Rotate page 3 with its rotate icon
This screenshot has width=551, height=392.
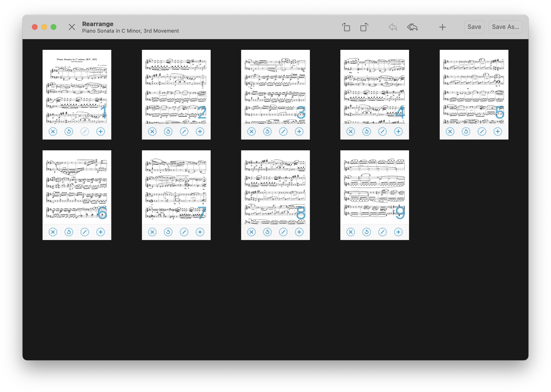point(267,131)
